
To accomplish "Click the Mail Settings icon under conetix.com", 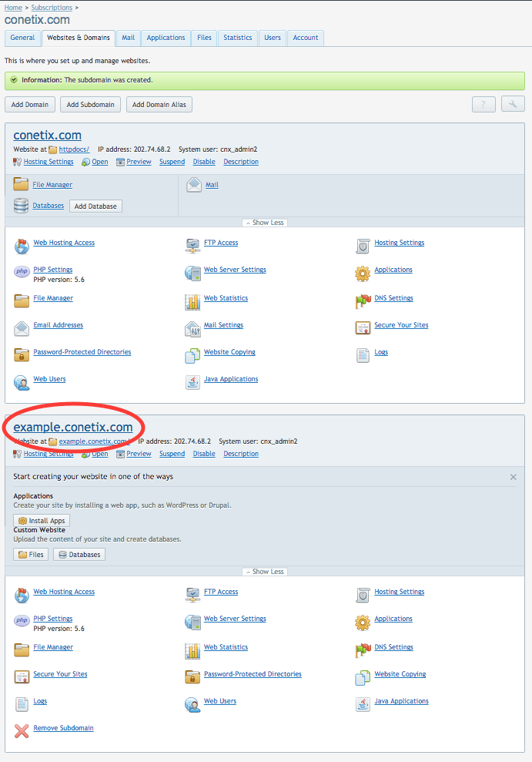I will pos(192,329).
